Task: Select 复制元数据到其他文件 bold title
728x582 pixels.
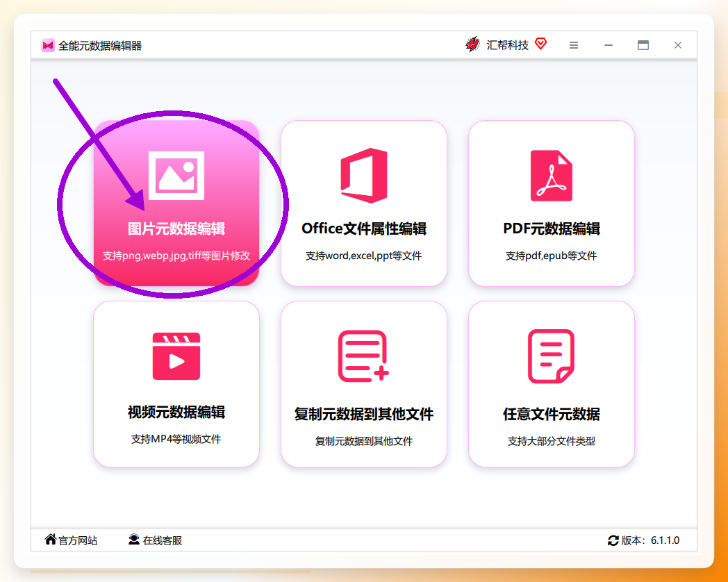Action: (364, 414)
